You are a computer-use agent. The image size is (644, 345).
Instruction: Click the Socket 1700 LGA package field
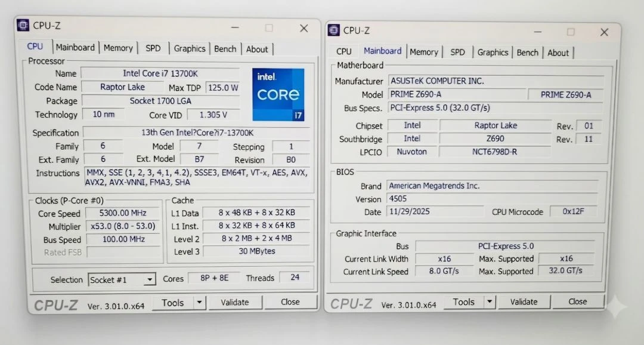(x=160, y=101)
